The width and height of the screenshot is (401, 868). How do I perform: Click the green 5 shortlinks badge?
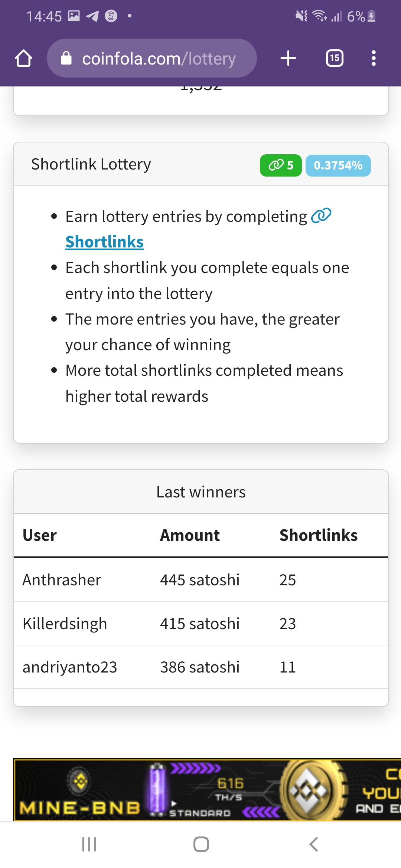coord(281,165)
